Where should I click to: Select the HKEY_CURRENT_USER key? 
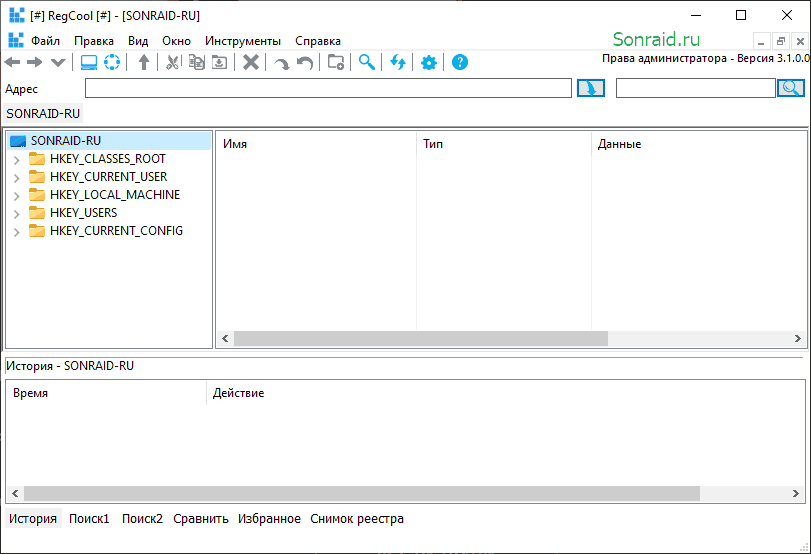(x=109, y=177)
